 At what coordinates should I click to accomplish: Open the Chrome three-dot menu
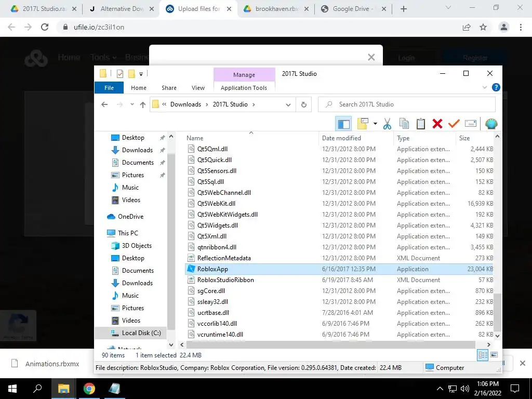(521, 27)
